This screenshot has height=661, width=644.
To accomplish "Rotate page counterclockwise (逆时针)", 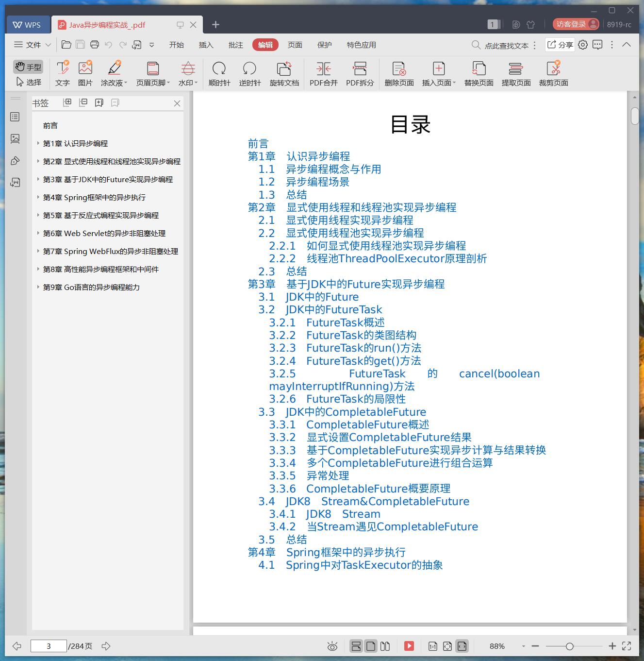I will (x=250, y=74).
